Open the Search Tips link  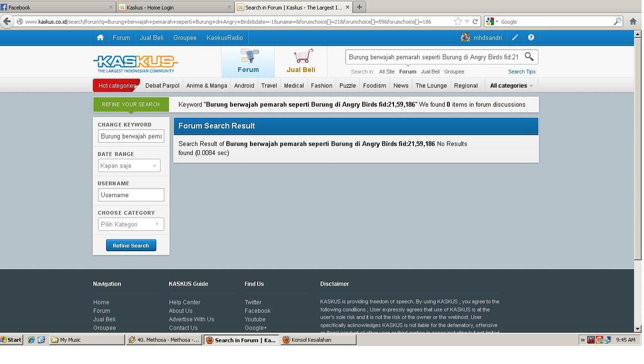point(522,71)
